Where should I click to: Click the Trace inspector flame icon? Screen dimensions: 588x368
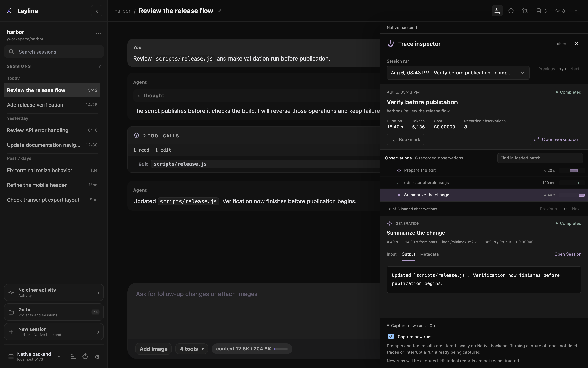390,44
